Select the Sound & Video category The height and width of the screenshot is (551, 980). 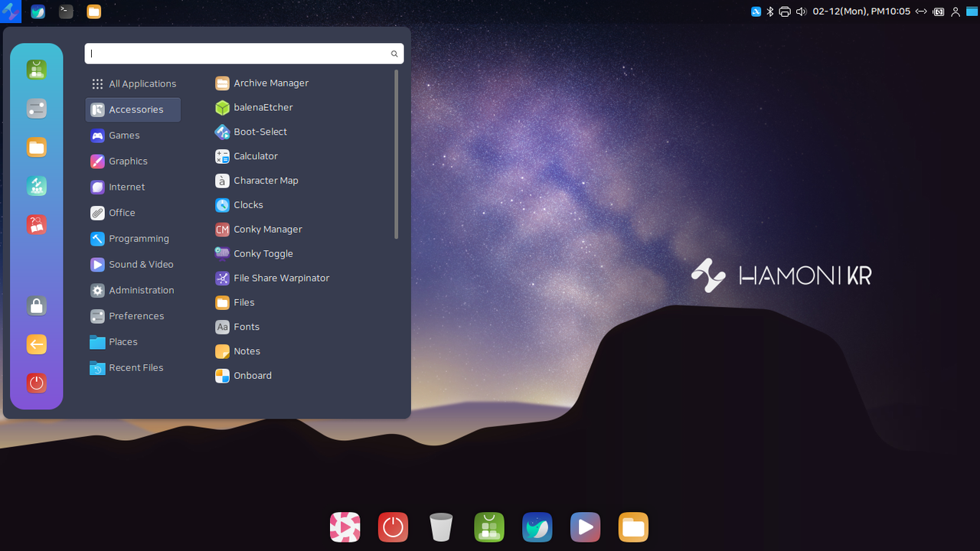pos(133,265)
